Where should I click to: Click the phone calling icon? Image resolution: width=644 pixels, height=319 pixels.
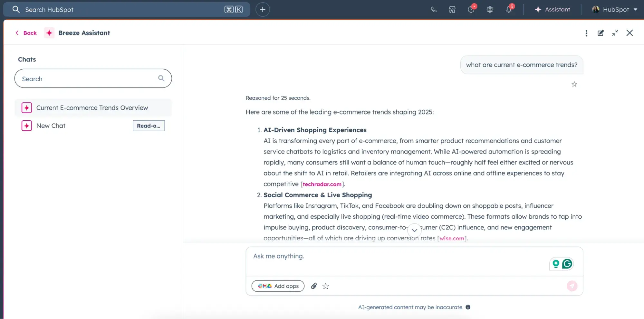click(x=434, y=10)
